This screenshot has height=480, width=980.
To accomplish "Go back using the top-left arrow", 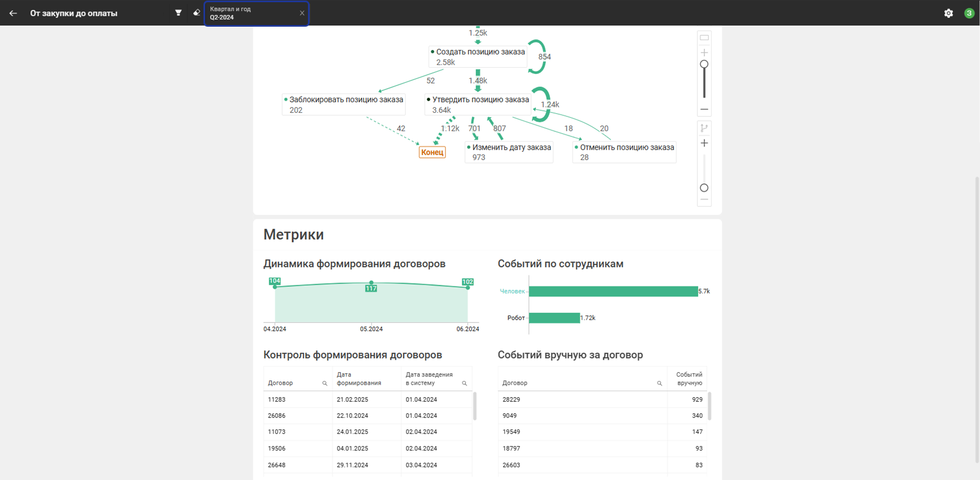I will point(13,13).
